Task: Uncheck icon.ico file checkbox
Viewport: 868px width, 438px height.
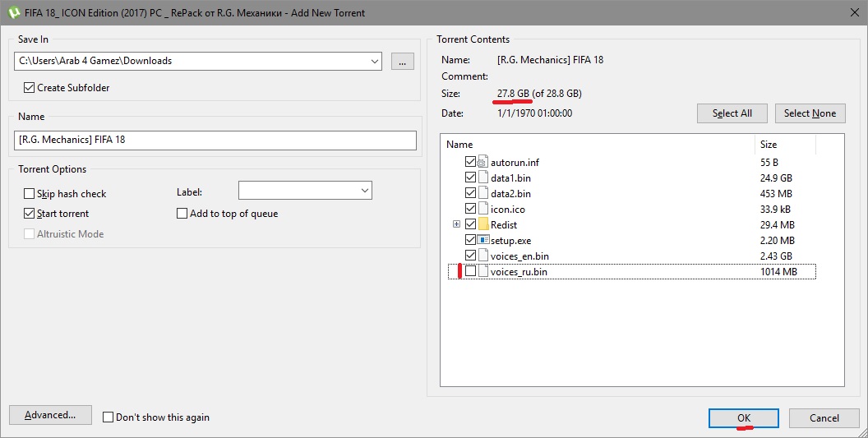Action: (x=470, y=208)
